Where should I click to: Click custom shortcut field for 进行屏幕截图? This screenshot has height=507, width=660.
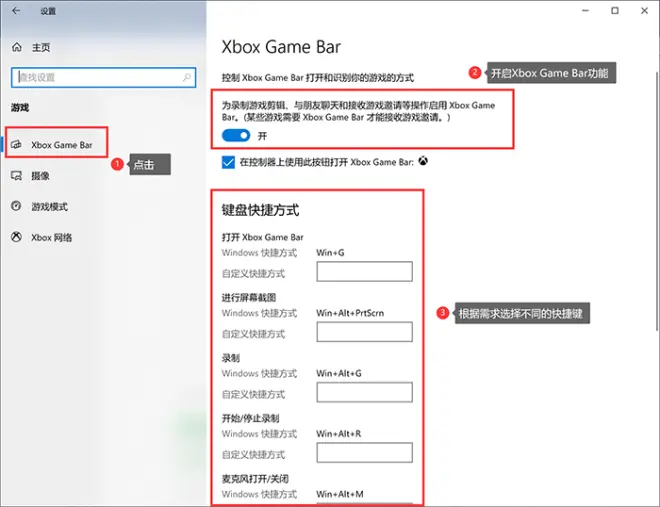[365, 332]
